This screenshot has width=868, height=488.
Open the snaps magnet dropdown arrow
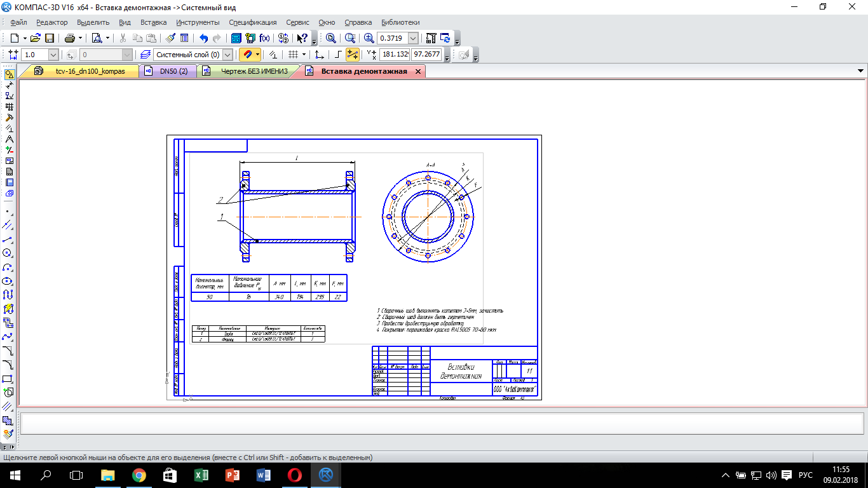(257, 55)
